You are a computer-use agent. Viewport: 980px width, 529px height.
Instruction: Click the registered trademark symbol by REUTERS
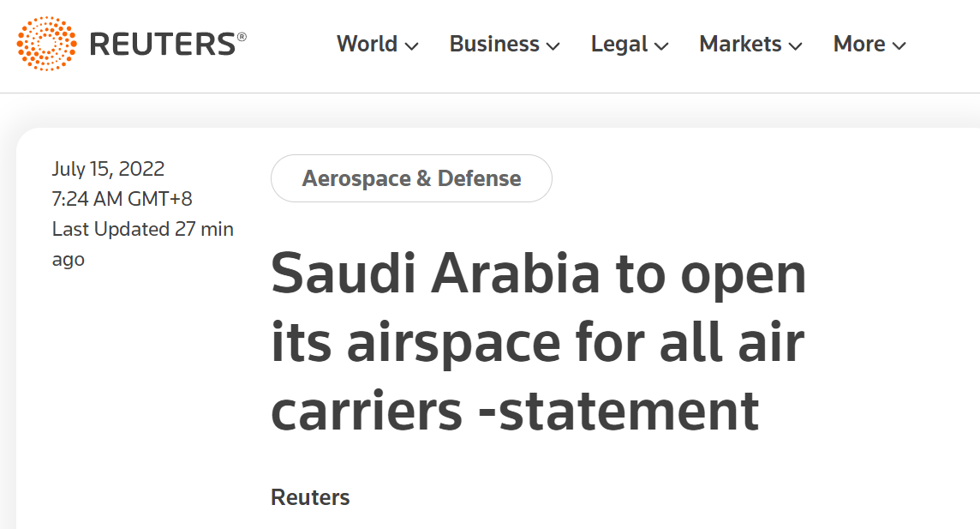click(242, 36)
